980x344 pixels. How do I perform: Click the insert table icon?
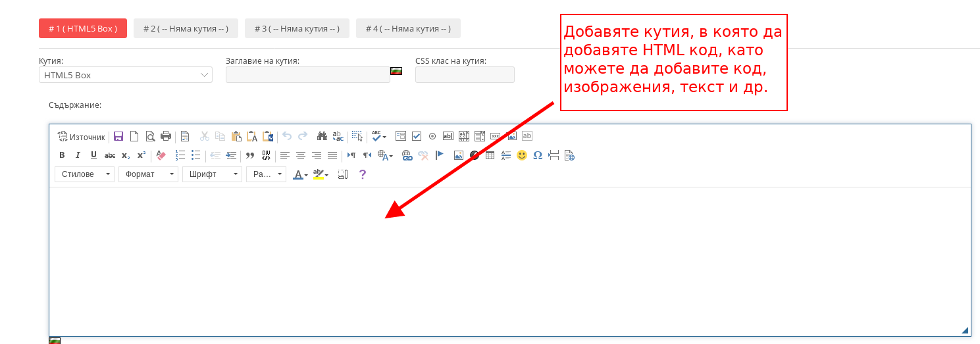pyautogui.click(x=490, y=155)
